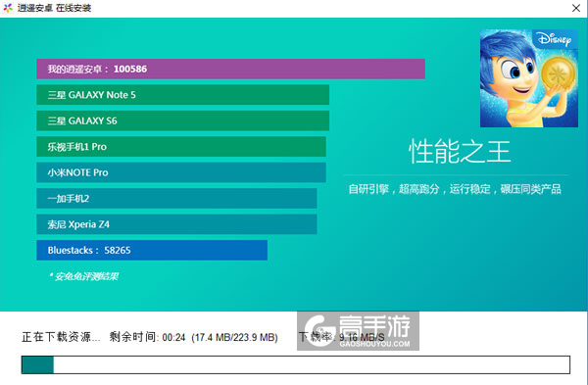Click the 剩余时间 00:24 remaining time text
Screen dimensions: 588x385
(147, 337)
